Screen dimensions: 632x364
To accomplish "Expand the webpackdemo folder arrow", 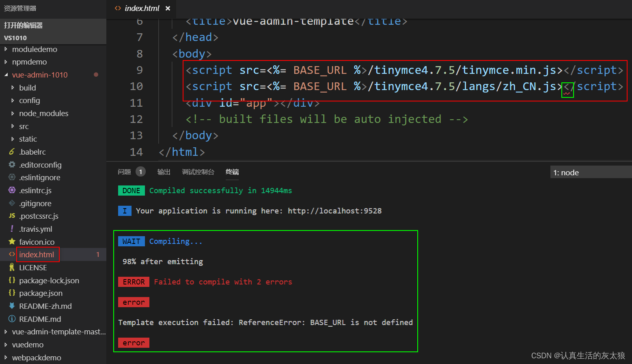I will pos(6,358).
